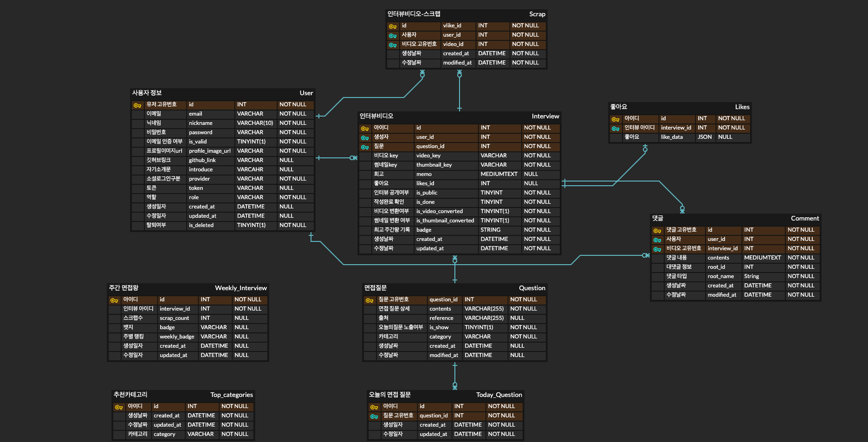Screen dimensions: 868x442
Task: Click VARCHAR(255) type of Question contents row
Action: tap(484, 309)
